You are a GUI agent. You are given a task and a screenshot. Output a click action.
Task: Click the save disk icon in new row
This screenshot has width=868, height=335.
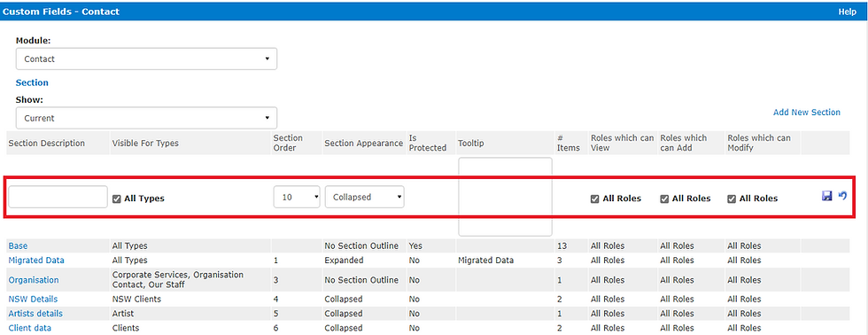(827, 196)
